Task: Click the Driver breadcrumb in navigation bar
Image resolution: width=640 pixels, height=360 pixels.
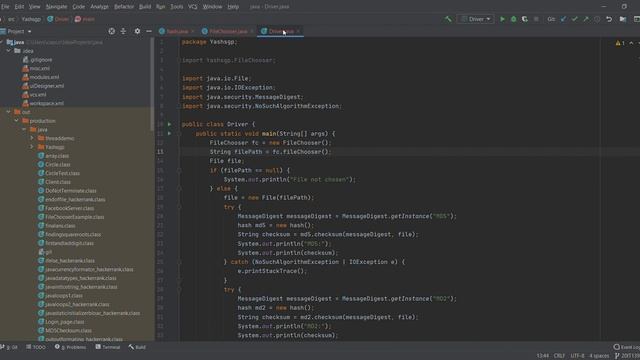Action: click(58, 19)
